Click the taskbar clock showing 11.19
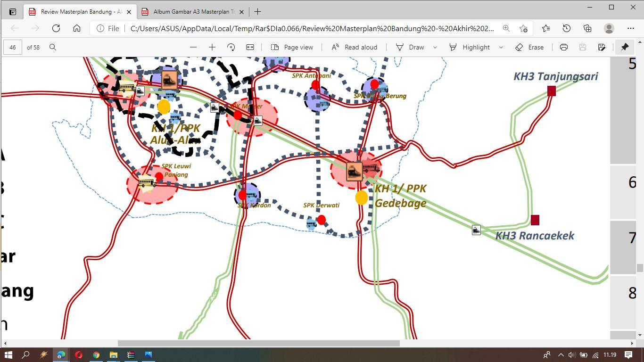Viewport: 644px width, 362px height. click(x=610, y=355)
